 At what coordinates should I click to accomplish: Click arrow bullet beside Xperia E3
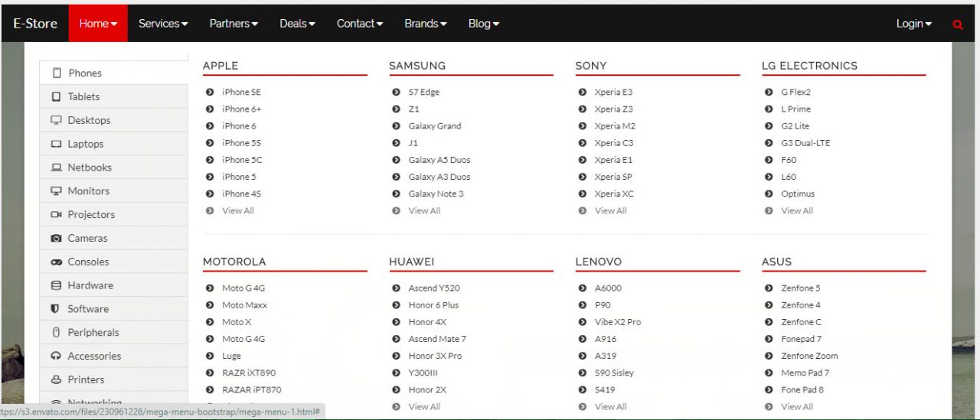[583, 92]
